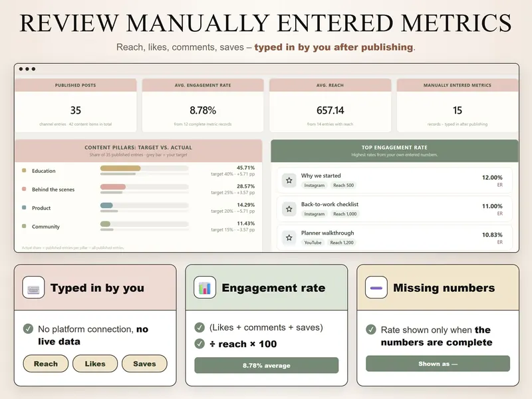Click the Why we started title
This screenshot has height=399, width=532.
tap(321, 176)
